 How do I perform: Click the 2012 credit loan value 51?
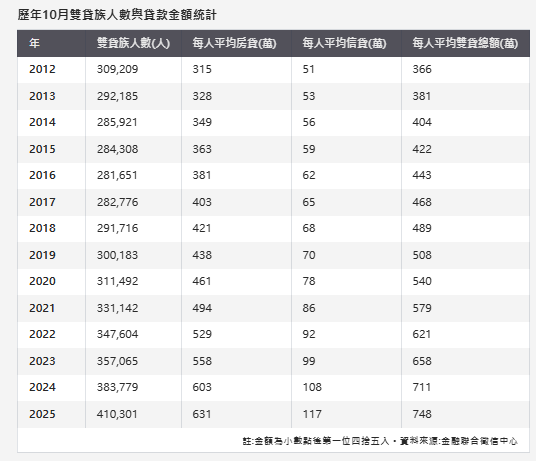pos(308,69)
